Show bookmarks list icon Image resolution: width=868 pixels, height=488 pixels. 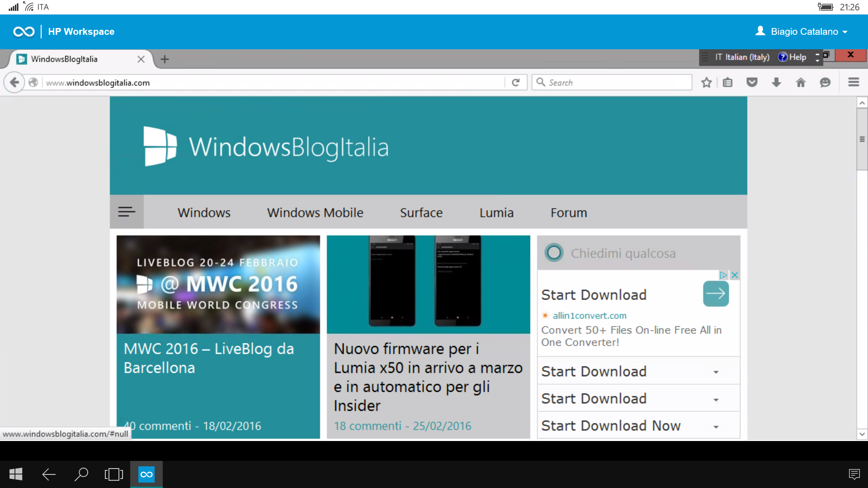coord(727,83)
